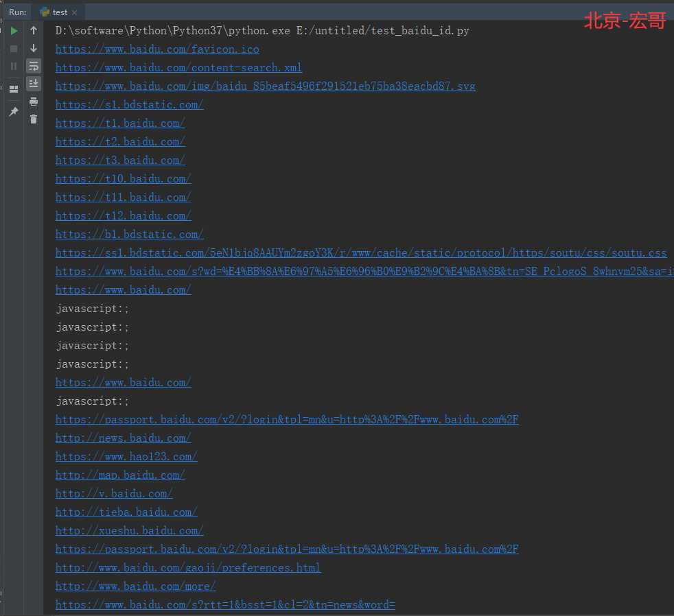
Task: Open the www.hao123.com link
Action: tap(126, 457)
